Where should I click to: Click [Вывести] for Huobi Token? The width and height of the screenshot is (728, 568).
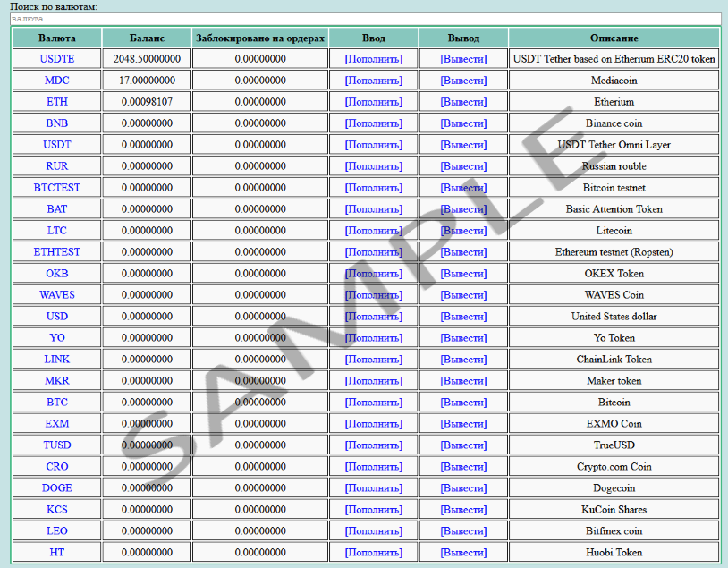(x=463, y=552)
